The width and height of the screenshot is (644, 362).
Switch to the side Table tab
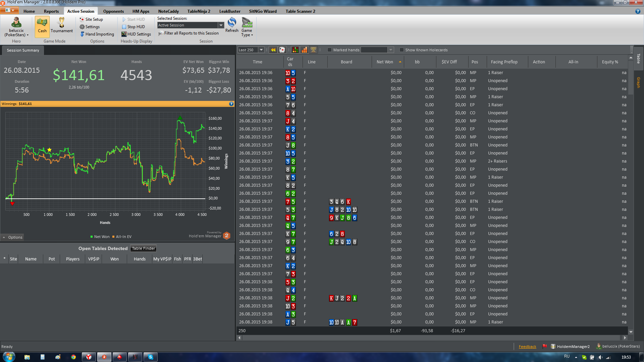(639, 59)
